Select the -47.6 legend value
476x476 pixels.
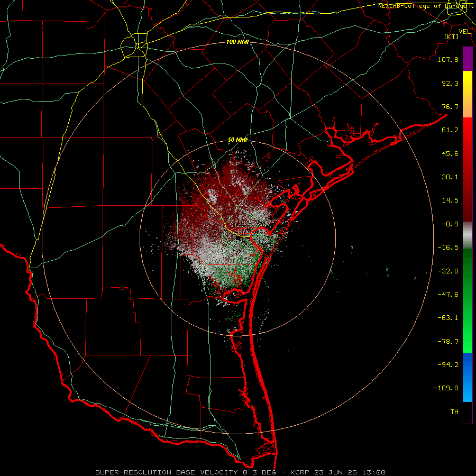(x=448, y=295)
